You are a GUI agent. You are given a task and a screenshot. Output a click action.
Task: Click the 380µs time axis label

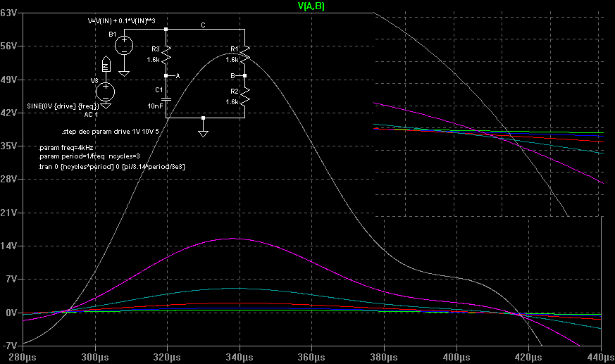tap(384, 358)
